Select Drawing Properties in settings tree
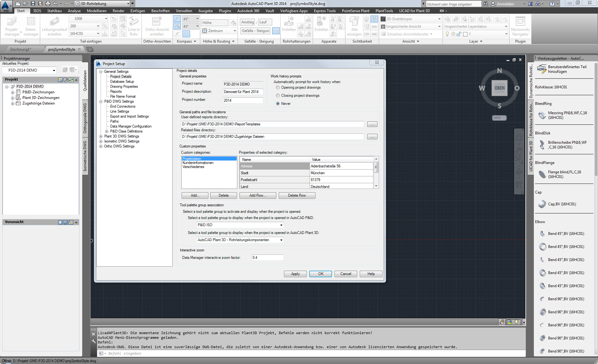The height and width of the screenshot is (364, 598). pos(124,87)
